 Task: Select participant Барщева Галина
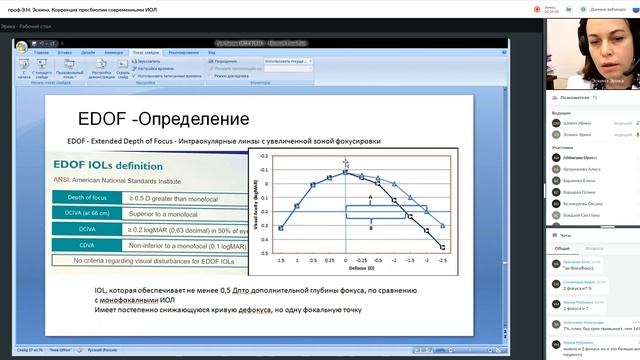tap(580, 192)
